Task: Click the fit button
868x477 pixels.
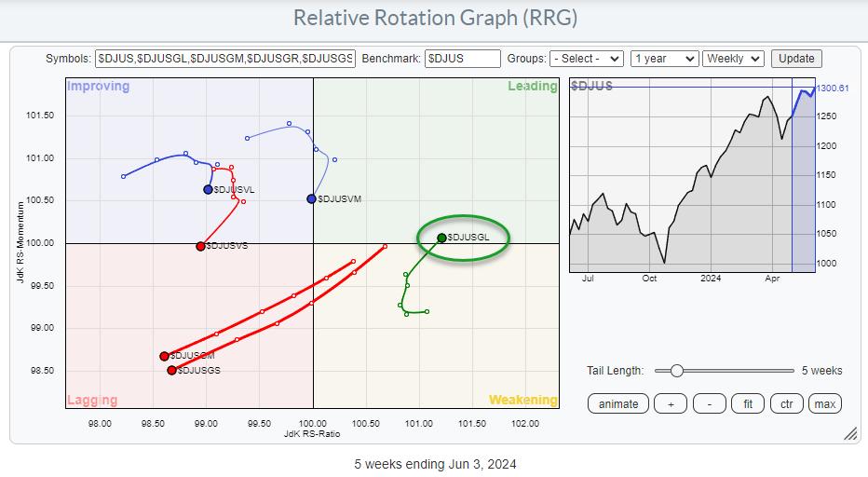Action: click(745, 403)
